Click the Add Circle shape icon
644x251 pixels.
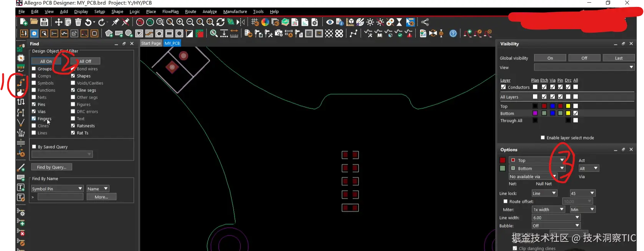click(x=129, y=33)
